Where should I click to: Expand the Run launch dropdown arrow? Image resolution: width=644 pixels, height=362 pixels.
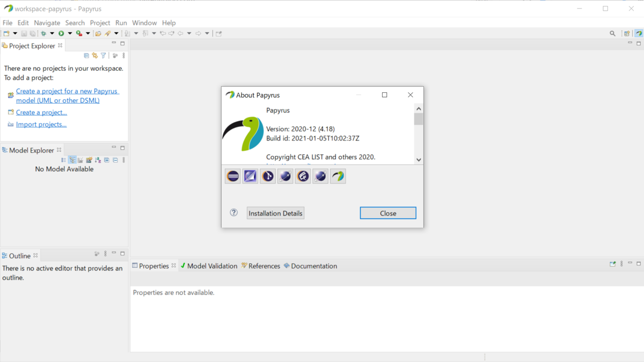(70, 33)
